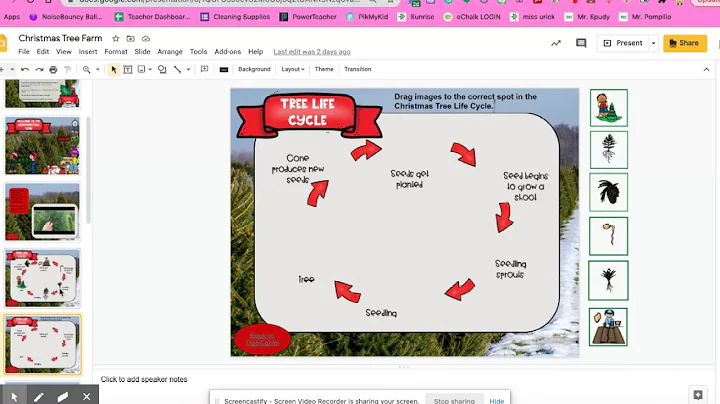Open the Arrange menu
This screenshot has width=720, height=404.
click(x=170, y=52)
